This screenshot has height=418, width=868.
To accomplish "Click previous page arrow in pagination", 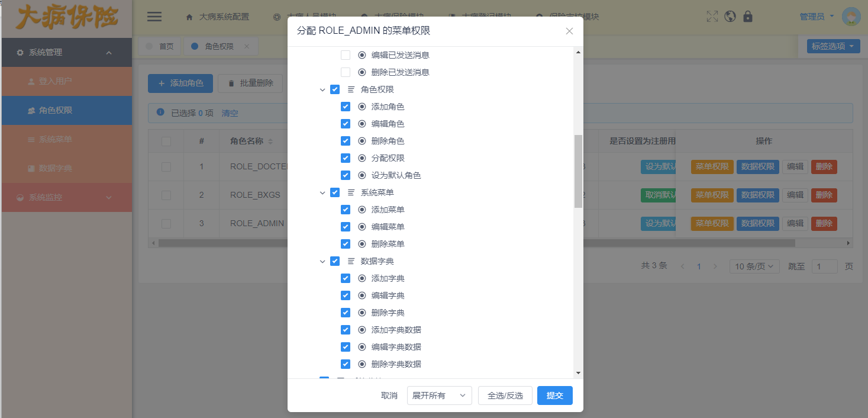I will click(x=683, y=266).
